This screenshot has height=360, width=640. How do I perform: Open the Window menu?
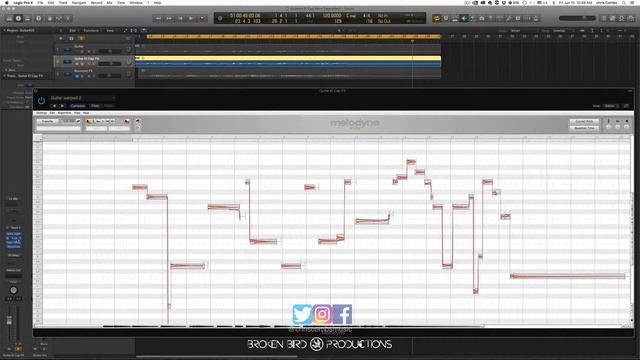tap(136, 2)
